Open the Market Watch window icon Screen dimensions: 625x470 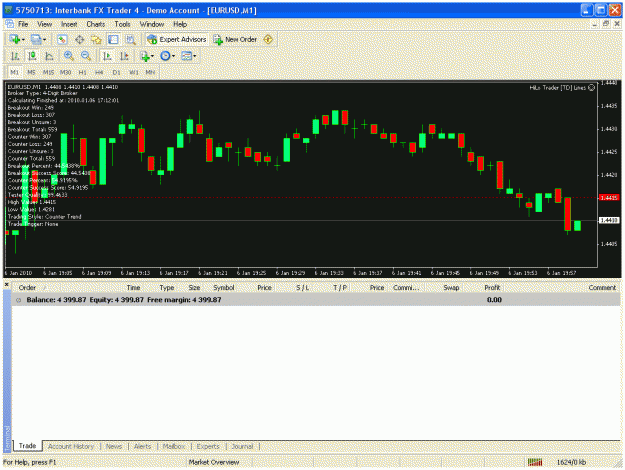click(62, 39)
